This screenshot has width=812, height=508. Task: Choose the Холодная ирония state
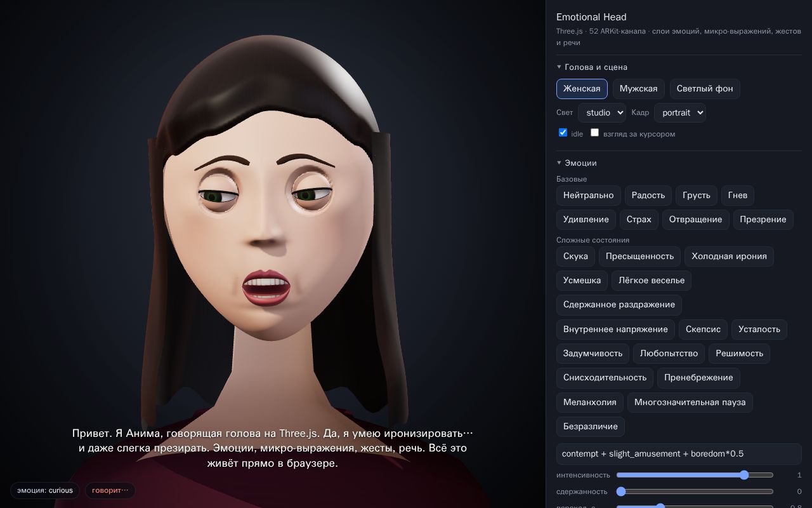tap(729, 257)
